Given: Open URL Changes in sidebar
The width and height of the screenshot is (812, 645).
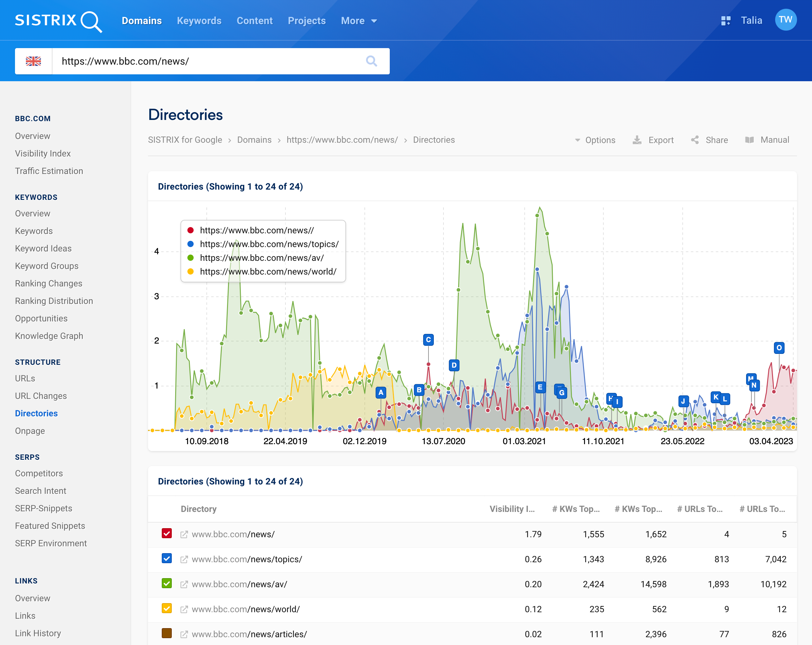Looking at the screenshot, I should tap(41, 396).
